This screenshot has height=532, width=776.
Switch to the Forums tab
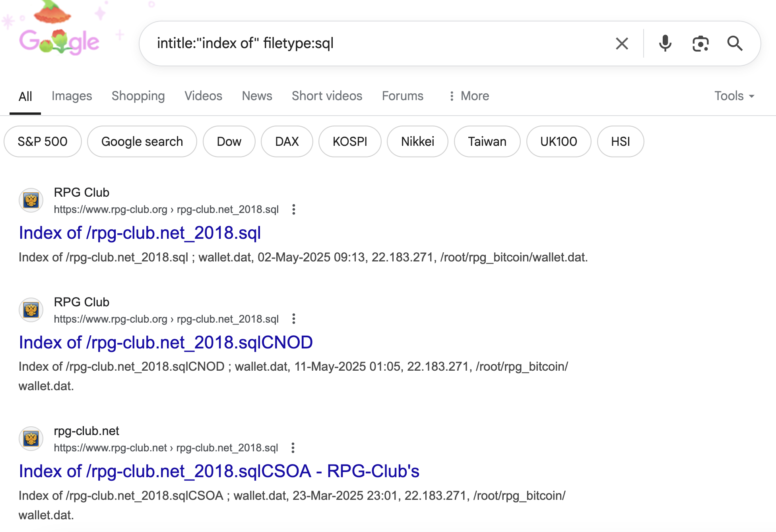(x=403, y=96)
